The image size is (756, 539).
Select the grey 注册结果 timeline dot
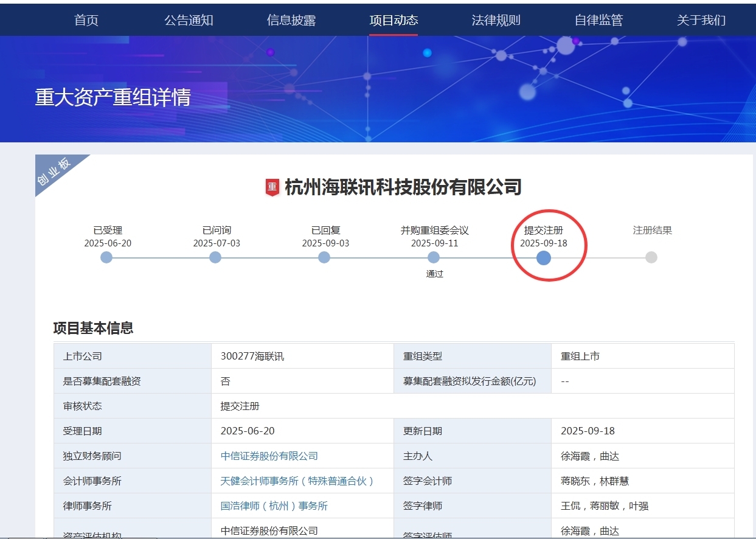pyautogui.click(x=651, y=257)
